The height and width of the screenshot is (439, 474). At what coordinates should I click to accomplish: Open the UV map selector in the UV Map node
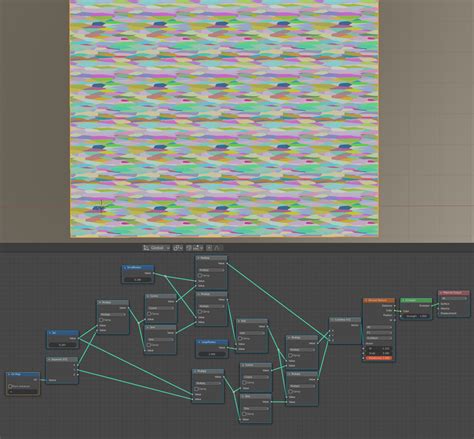23,392
